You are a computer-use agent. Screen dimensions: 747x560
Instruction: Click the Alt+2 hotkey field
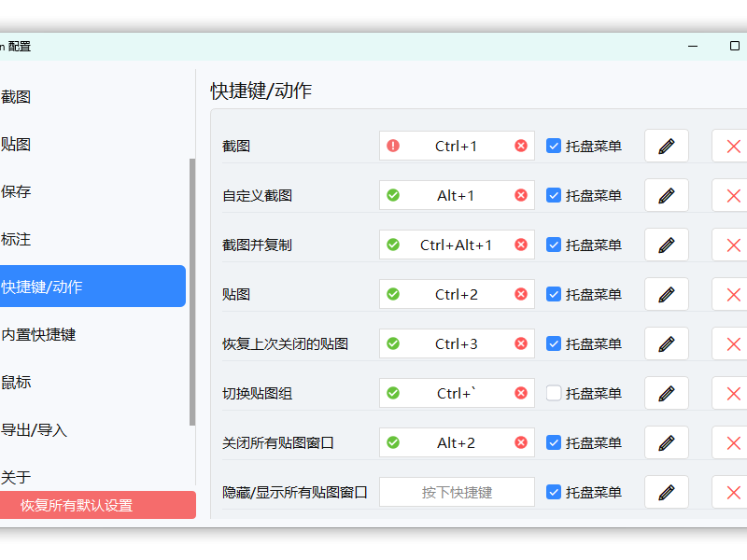pyautogui.click(x=457, y=442)
